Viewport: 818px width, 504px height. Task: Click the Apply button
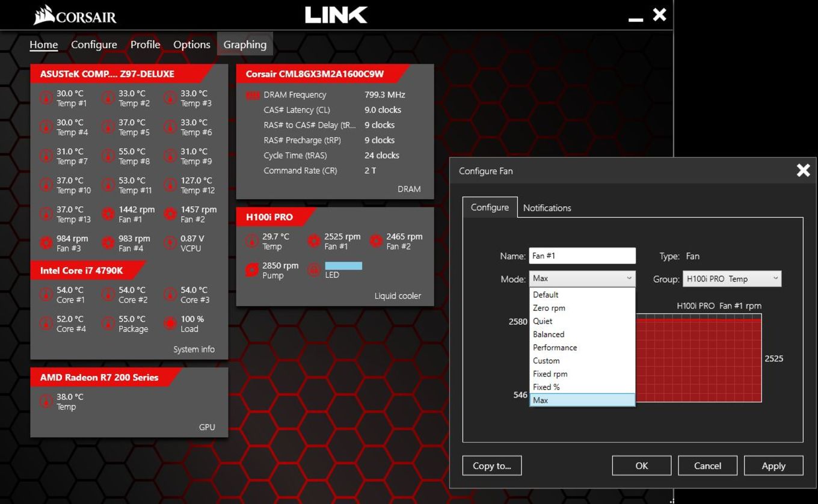(x=773, y=466)
